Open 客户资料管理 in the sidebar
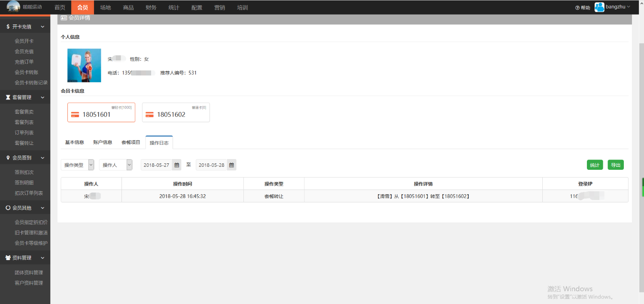644x304 pixels. tap(29, 283)
